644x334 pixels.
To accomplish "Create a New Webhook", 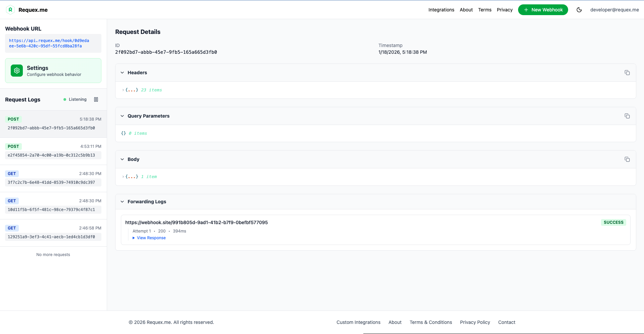I will tap(543, 10).
